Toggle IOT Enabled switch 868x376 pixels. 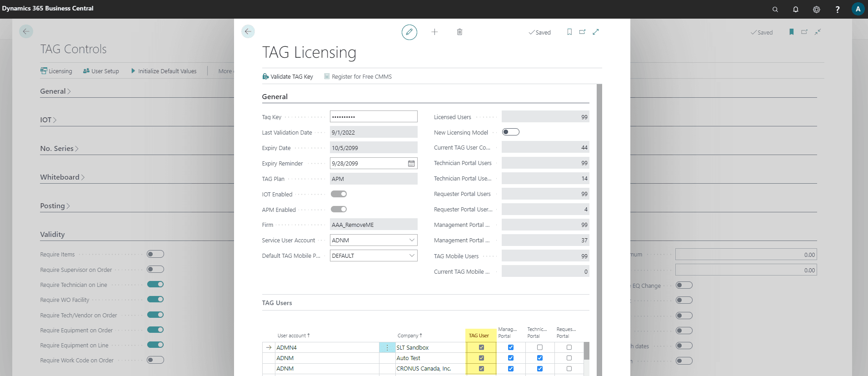(339, 194)
